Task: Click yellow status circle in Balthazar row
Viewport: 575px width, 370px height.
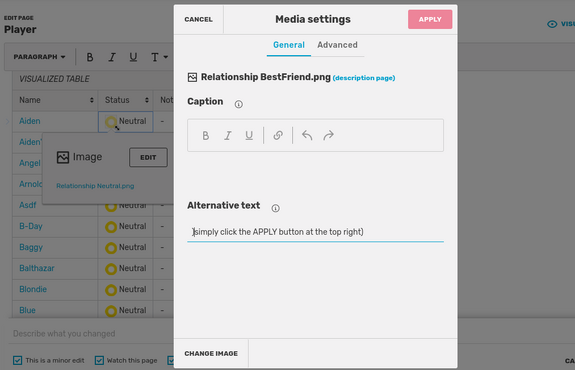Action: [x=111, y=269]
